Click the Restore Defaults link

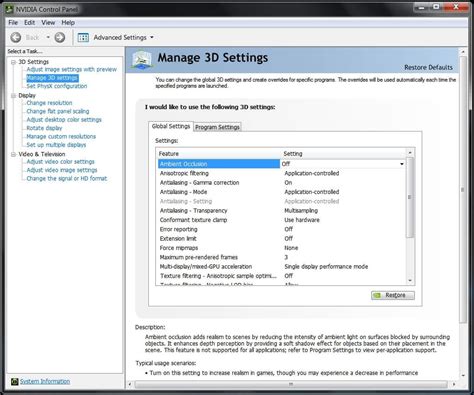(x=428, y=67)
